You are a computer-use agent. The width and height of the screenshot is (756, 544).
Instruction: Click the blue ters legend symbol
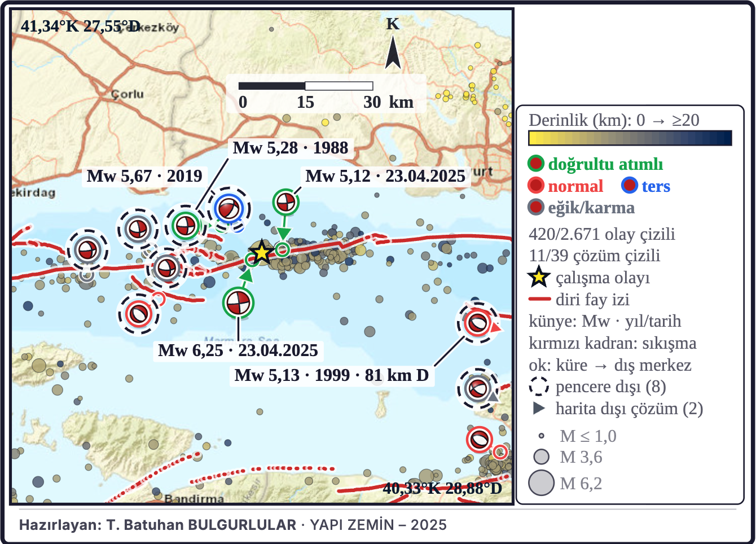pos(629,186)
